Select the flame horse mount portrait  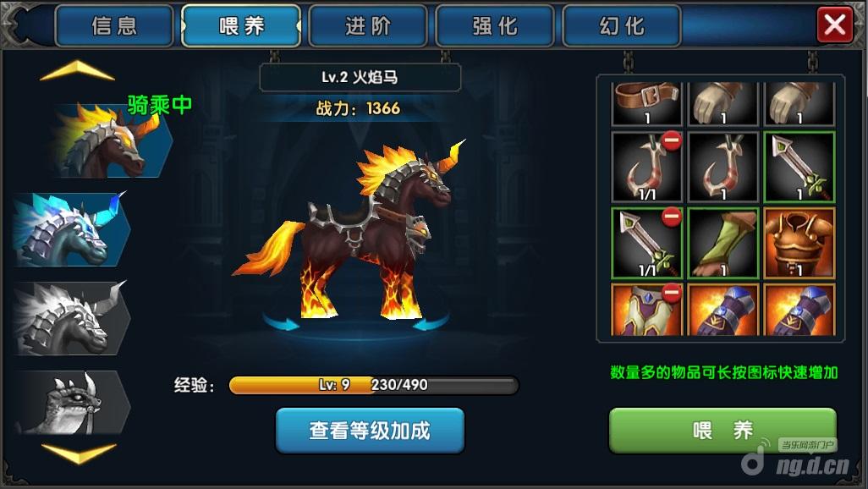point(113,140)
